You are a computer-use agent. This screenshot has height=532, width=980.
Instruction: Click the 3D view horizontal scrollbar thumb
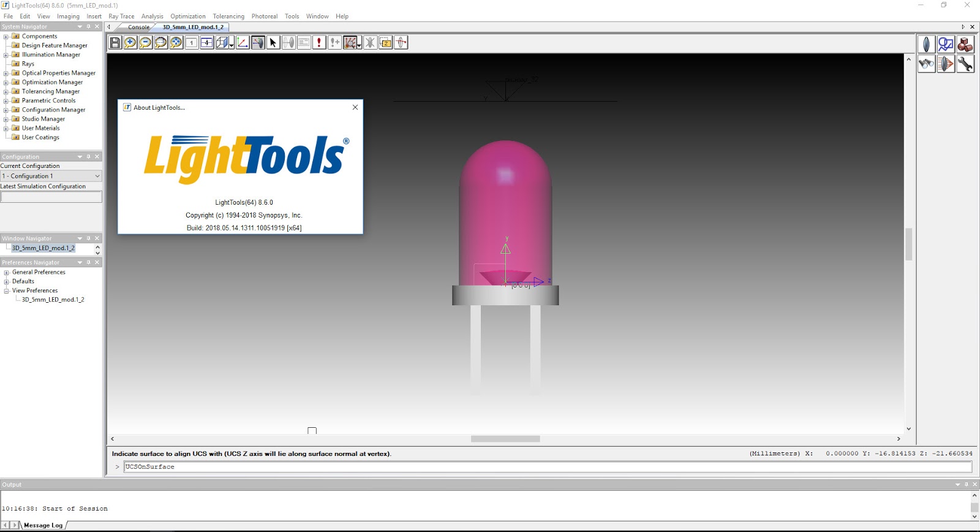(505, 439)
